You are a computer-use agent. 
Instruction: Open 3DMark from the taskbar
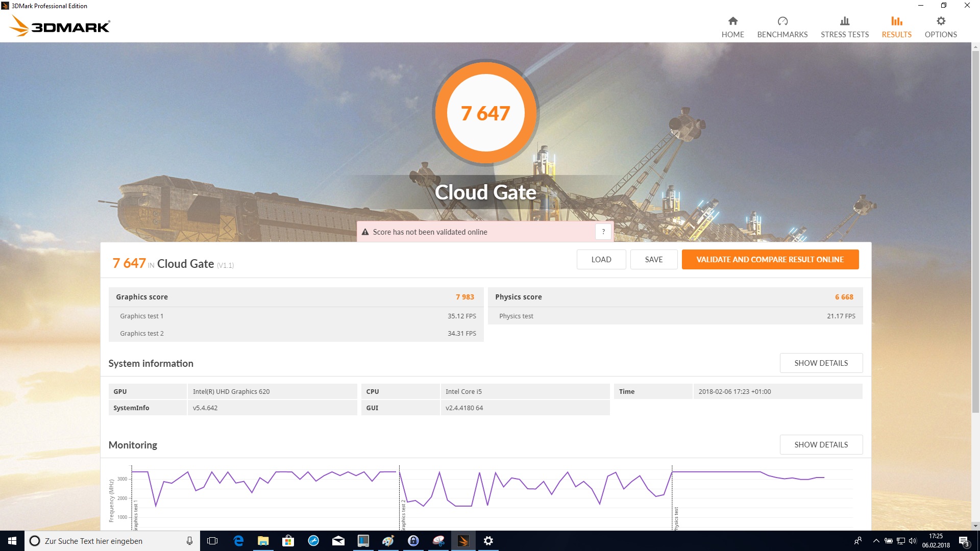point(463,541)
